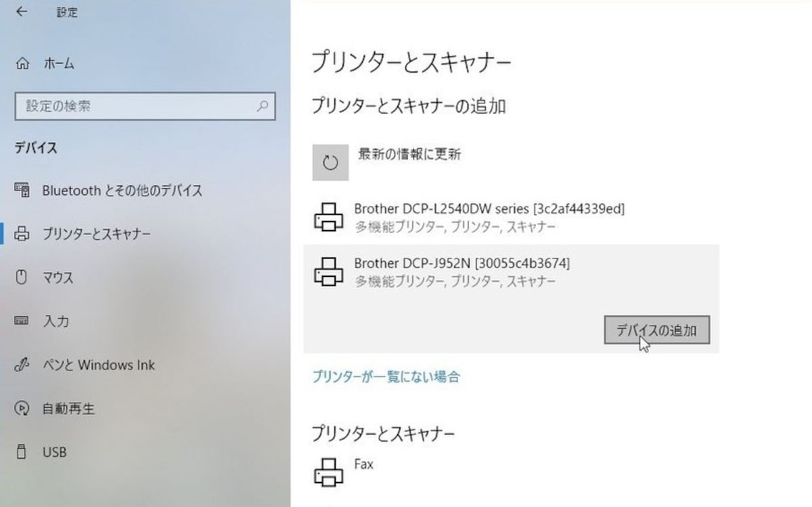This screenshot has width=812, height=507.
Task: Open ホーム settings page
Action: 59,64
